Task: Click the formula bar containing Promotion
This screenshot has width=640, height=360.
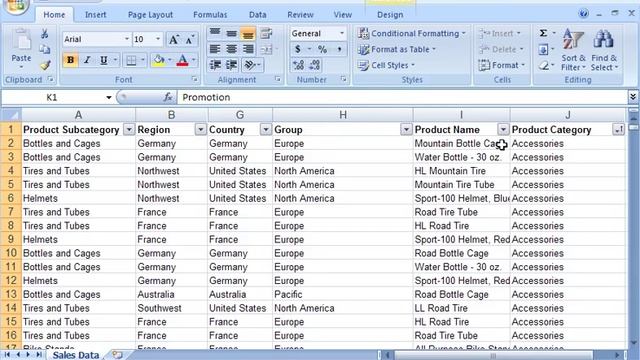Action: pos(402,98)
